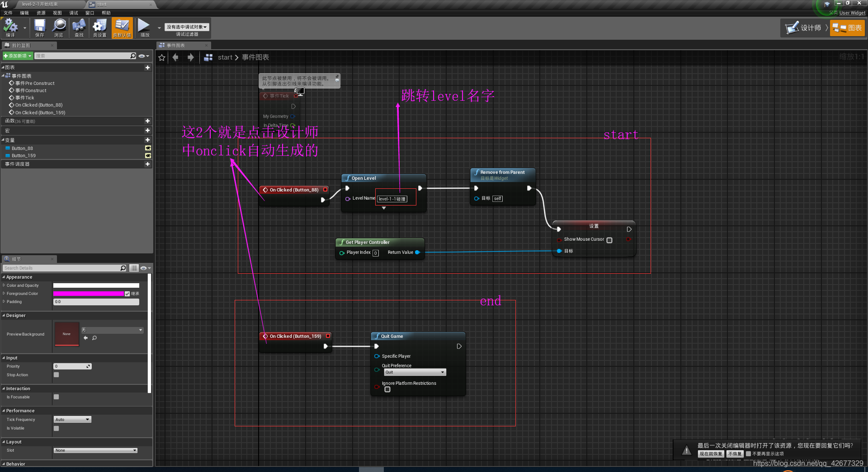Select 事件Pre Construct in the graph tree
The width and height of the screenshot is (868, 472).
35,83
